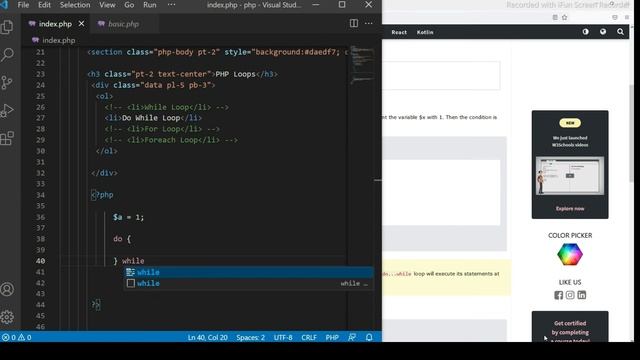Open the Search view in activity bar
Viewport: 640px width, 360px height.
pyautogui.click(x=7, y=55)
